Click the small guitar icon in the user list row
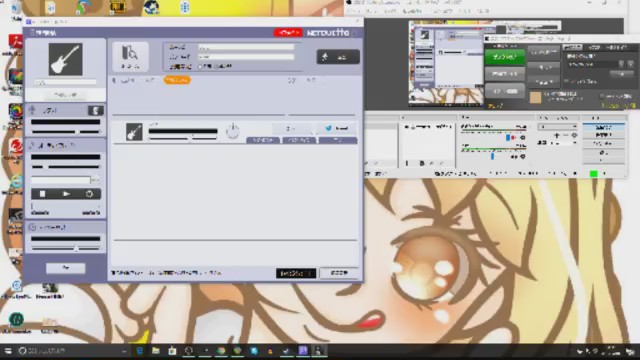This screenshot has width=640, height=360. pos(134,132)
